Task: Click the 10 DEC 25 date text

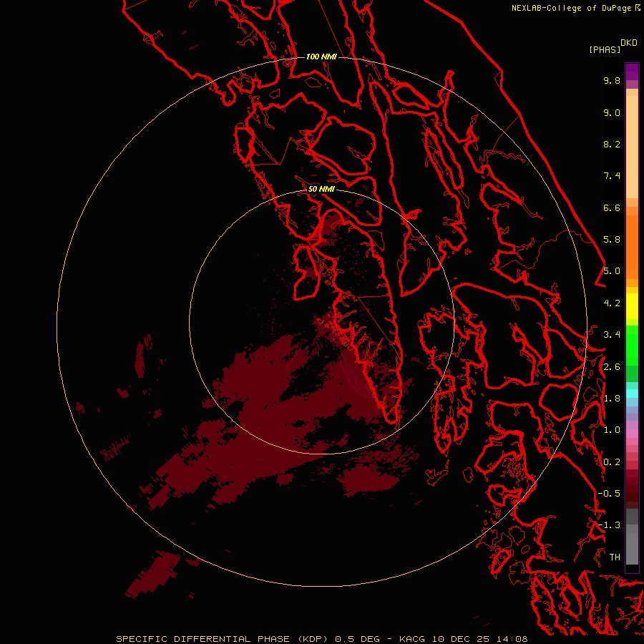Action: point(461,639)
